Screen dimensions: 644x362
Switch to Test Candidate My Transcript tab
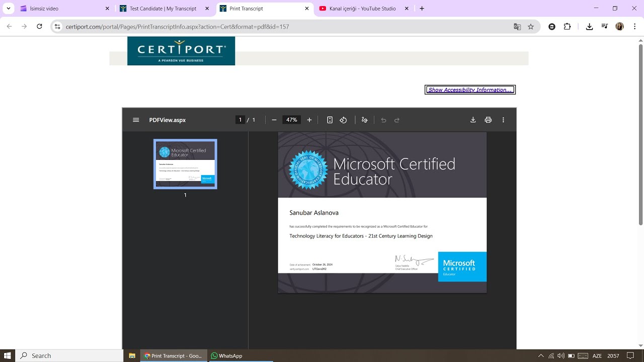164,9
